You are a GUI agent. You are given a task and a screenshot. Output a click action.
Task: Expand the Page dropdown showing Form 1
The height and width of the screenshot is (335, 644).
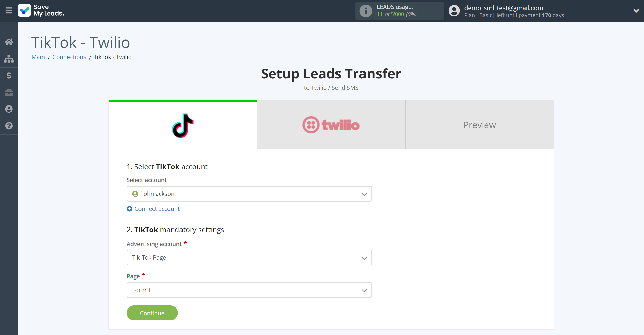(249, 290)
